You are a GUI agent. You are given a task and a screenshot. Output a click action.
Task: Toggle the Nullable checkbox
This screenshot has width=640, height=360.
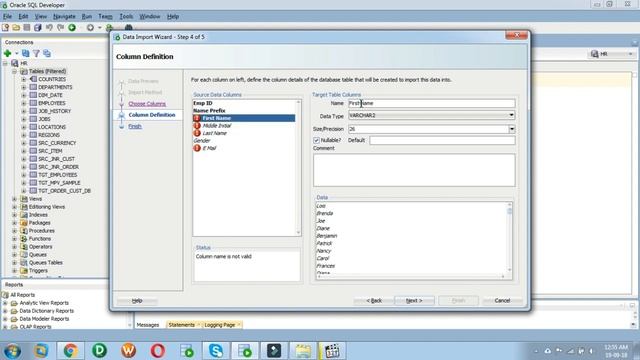coord(316,140)
